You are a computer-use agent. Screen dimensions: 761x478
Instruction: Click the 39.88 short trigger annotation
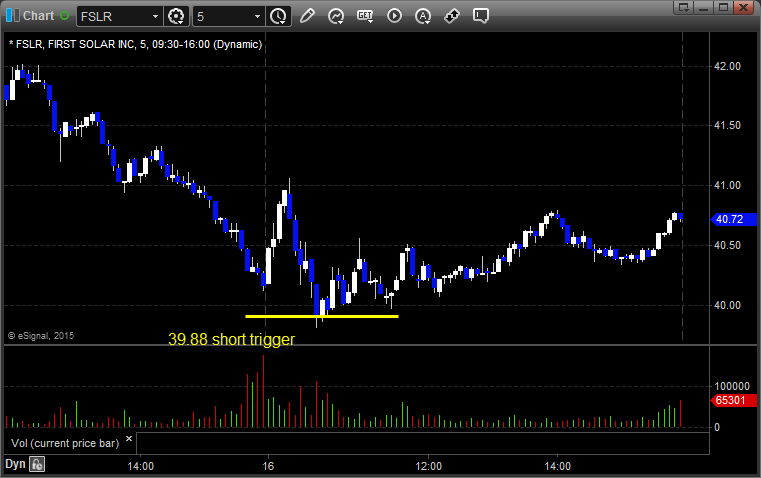[231, 339]
